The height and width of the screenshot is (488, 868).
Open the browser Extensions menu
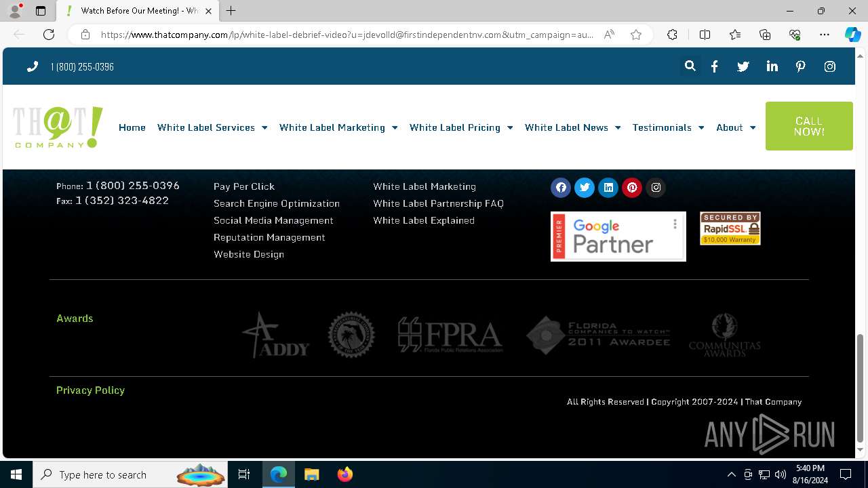point(672,35)
